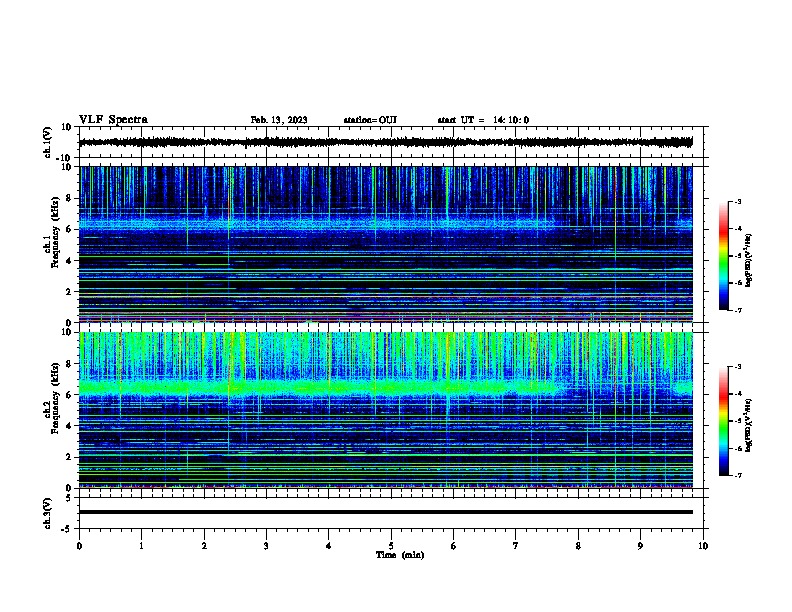
Task: Click the ch.2 spectrogram panel
Action: point(386,410)
